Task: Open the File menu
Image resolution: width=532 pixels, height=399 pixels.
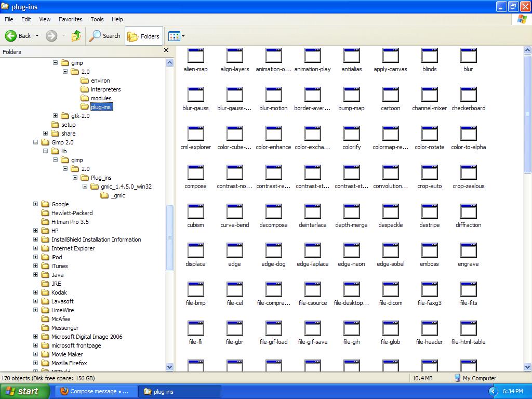Action: [9, 19]
